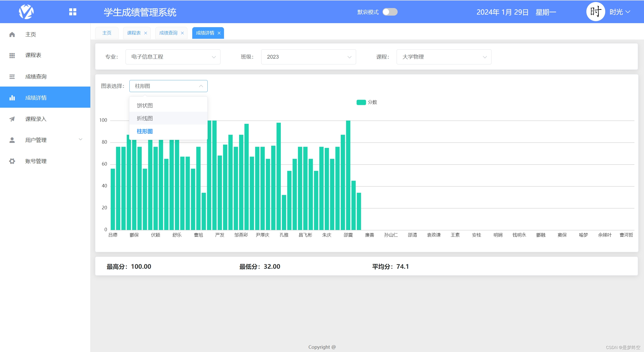Switch to the 成绩查询 tab

point(168,33)
